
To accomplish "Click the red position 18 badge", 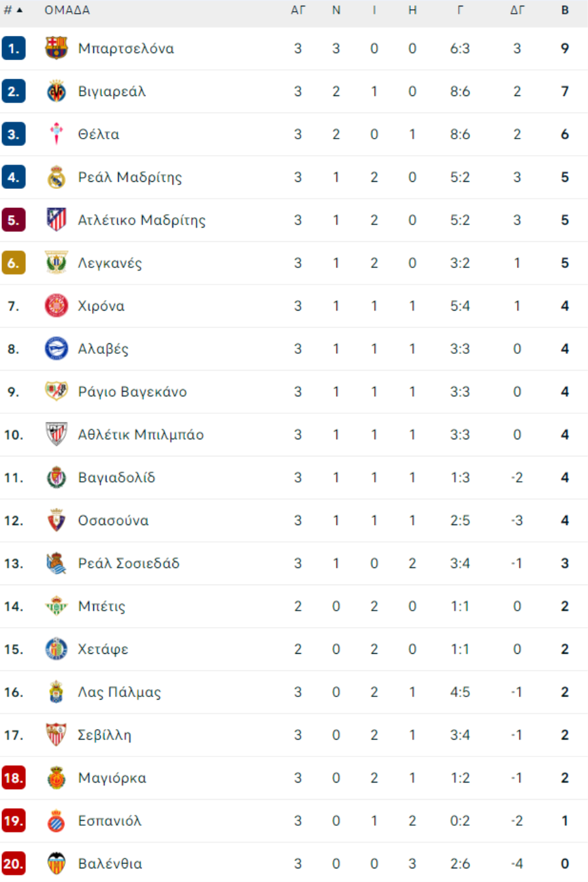I will pyautogui.click(x=14, y=778).
